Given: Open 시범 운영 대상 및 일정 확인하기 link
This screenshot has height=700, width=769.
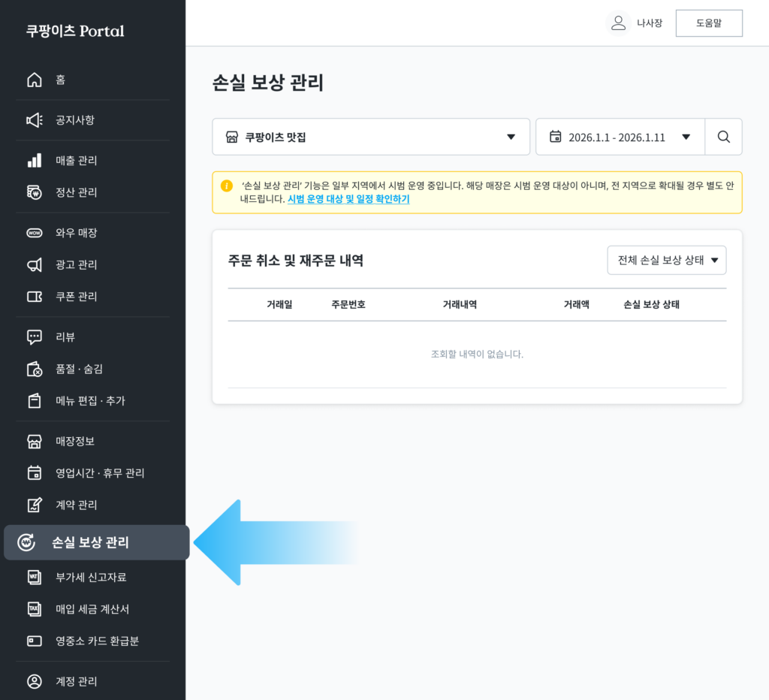Looking at the screenshot, I should click(x=348, y=199).
